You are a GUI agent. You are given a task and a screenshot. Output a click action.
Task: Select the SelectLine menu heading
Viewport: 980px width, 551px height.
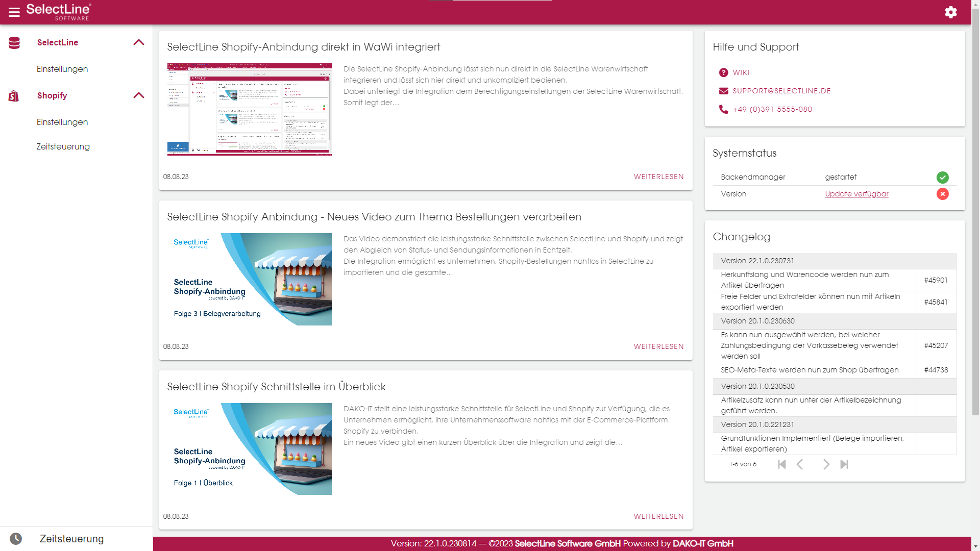click(x=58, y=43)
